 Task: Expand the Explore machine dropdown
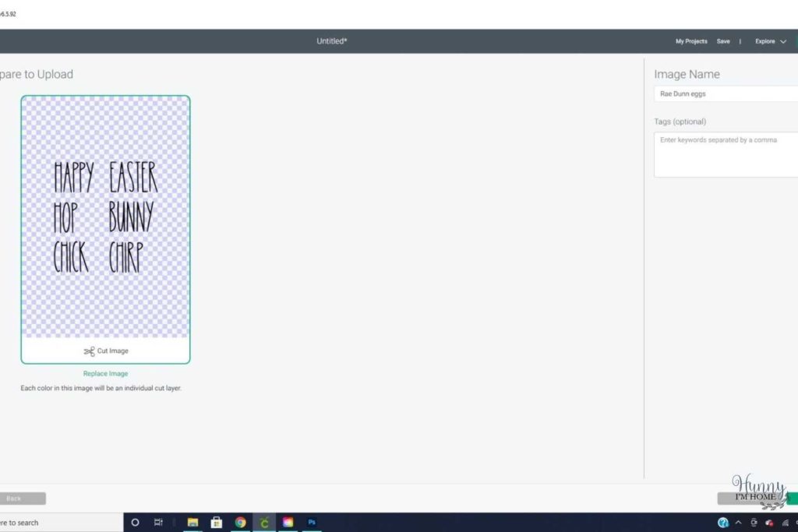[771, 41]
